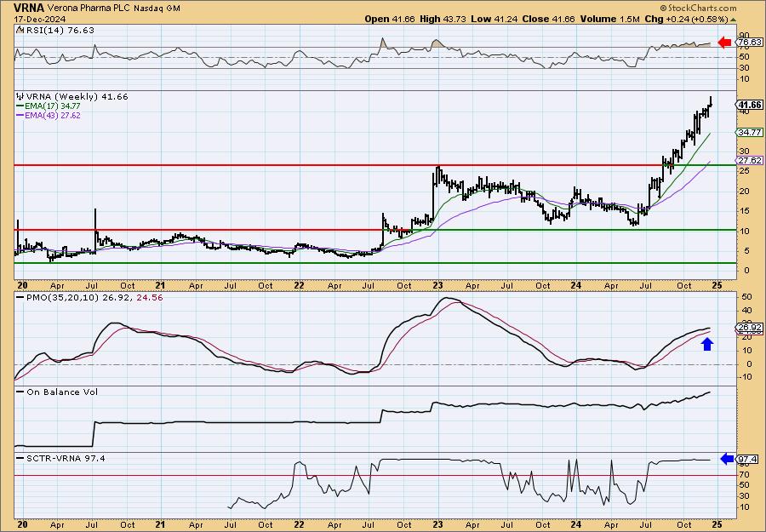Image resolution: width=766 pixels, height=532 pixels.
Task: Click the Open 41.66 value in header
Action: coord(390,19)
